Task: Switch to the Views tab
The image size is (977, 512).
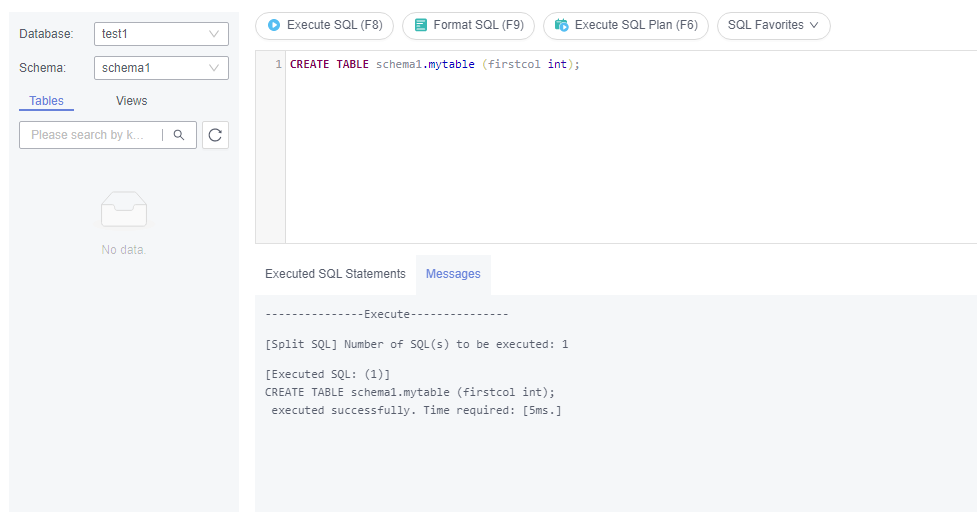Action: 131,101
